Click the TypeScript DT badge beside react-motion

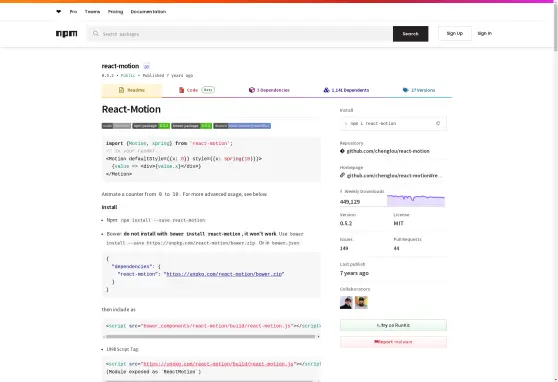pyautogui.click(x=147, y=67)
